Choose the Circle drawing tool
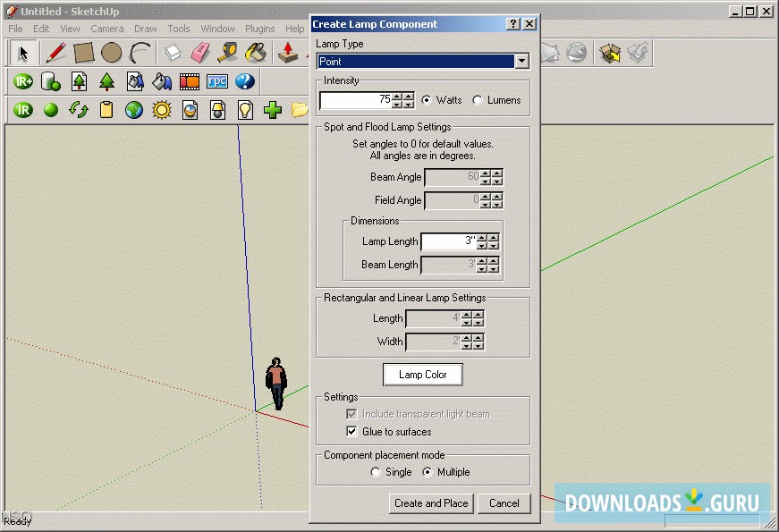The height and width of the screenshot is (532, 779). (x=111, y=53)
